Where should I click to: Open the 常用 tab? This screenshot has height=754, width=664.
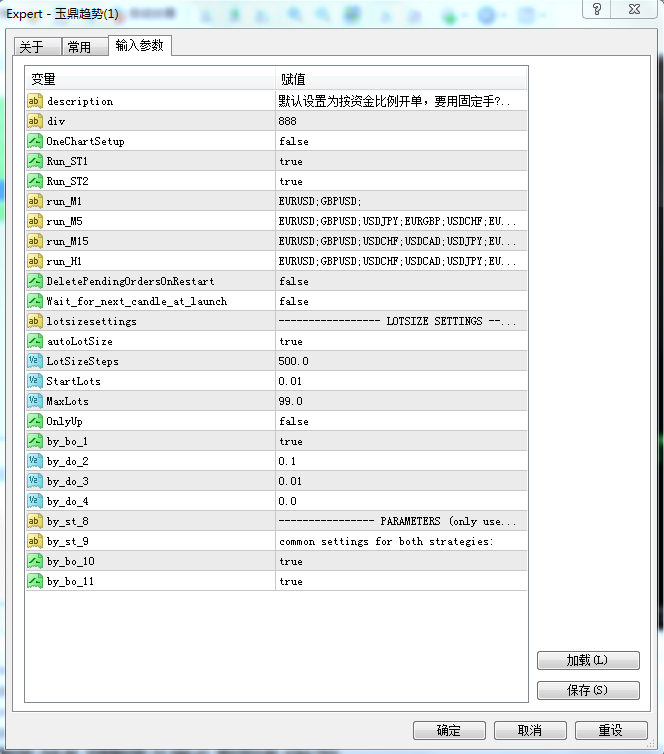(79, 48)
